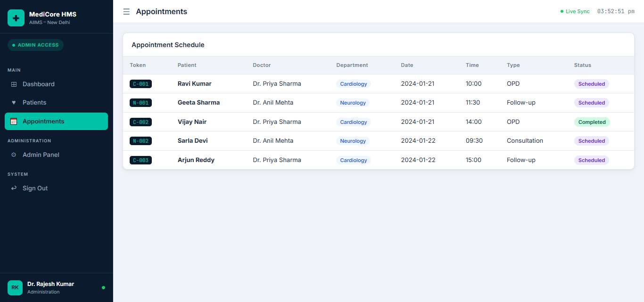
Task: Click date 2024-01-22 in Sarla Devi's row
Action: pyautogui.click(x=418, y=141)
